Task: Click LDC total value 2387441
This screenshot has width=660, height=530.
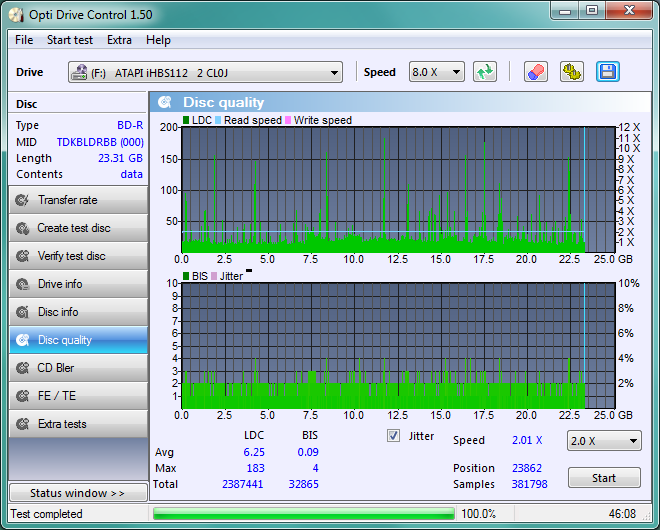Action: (x=242, y=484)
